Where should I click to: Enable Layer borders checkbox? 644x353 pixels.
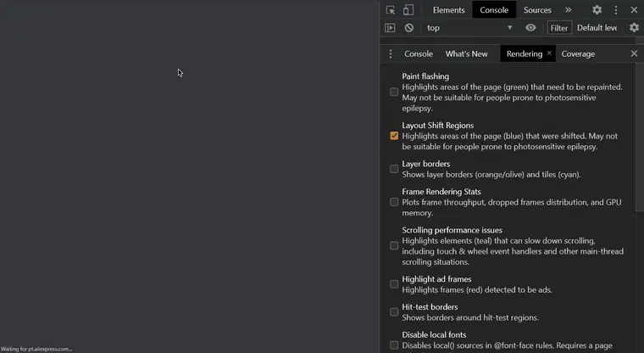click(394, 169)
